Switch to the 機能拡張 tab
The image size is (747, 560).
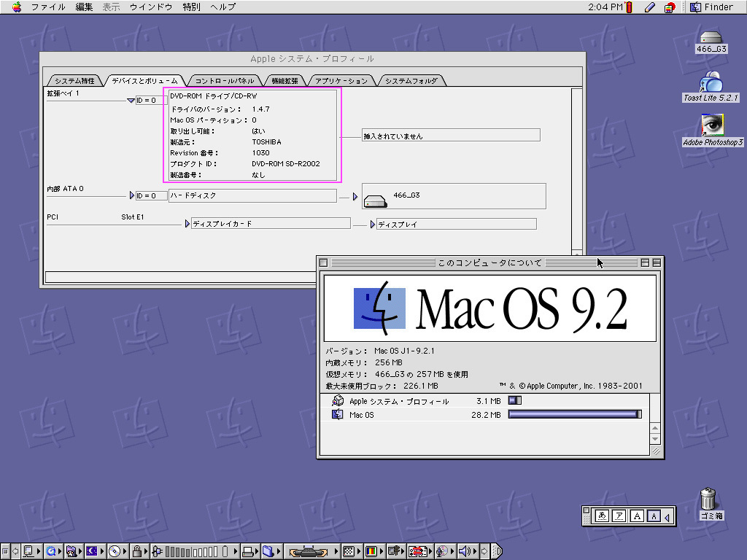[x=285, y=80]
